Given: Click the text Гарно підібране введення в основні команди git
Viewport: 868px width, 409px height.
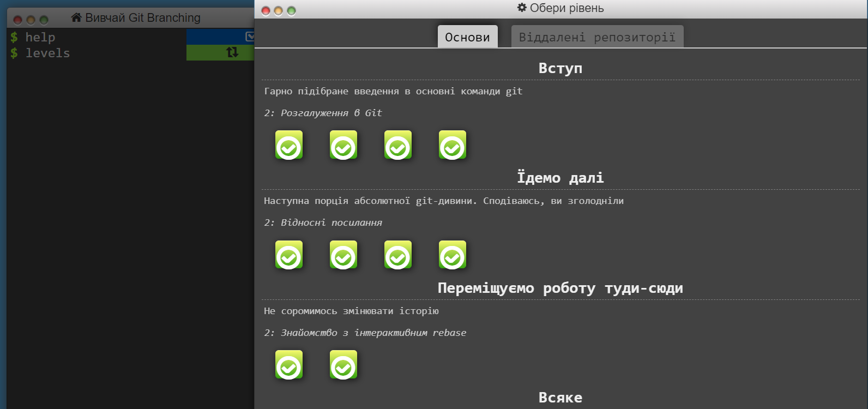Looking at the screenshot, I should point(393,91).
